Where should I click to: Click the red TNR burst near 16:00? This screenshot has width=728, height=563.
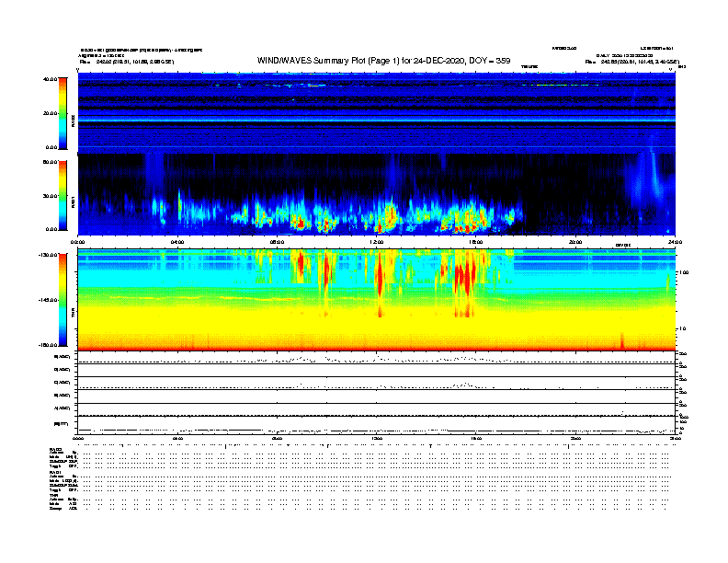[x=464, y=281]
